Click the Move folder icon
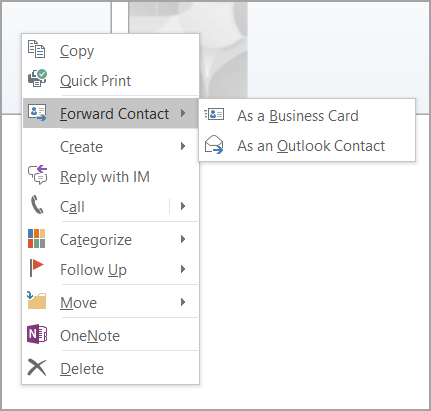 [x=36, y=300]
